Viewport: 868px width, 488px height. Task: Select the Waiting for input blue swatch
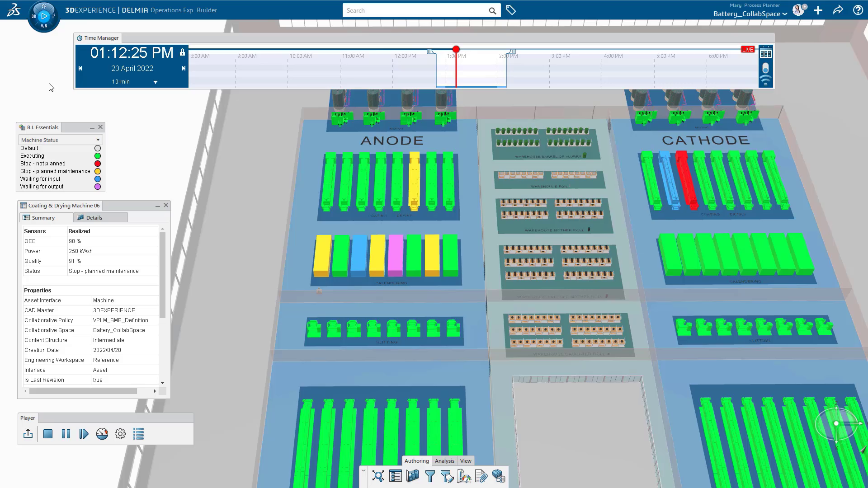tap(98, 179)
